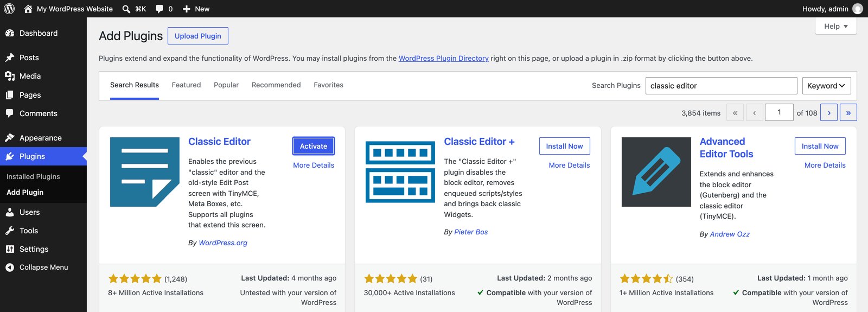
Task: Click the Dashboard gauge icon
Action: point(10,33)
